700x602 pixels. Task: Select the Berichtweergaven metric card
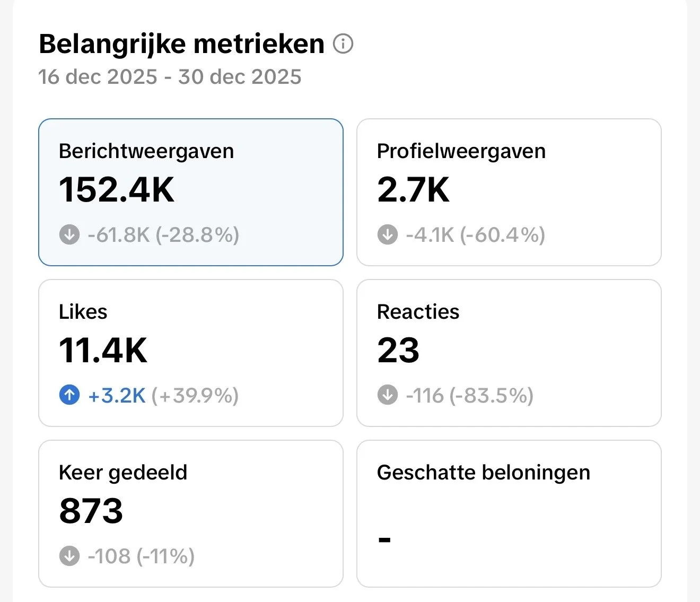(191, 192)
